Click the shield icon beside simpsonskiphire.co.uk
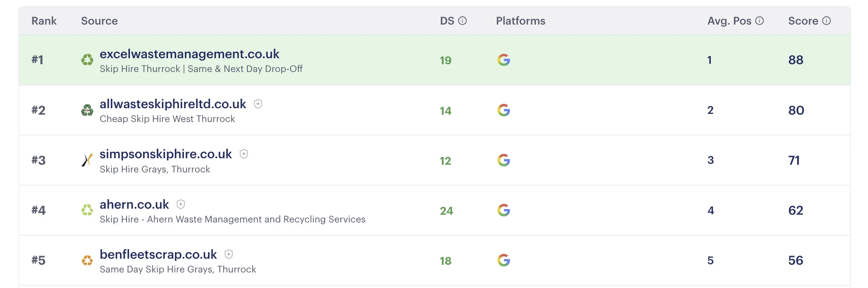Image resolution: width=868 pixels, height=288 pixels. click(x=244, y=154)
